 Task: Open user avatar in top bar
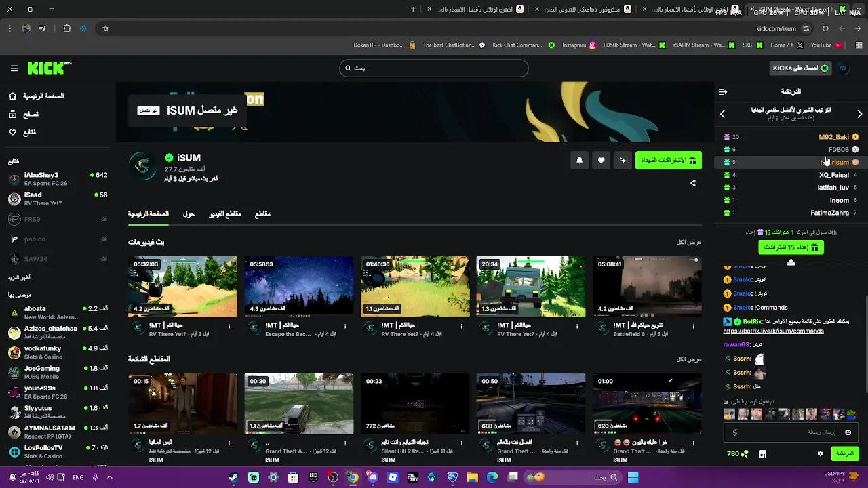[843, 68]
